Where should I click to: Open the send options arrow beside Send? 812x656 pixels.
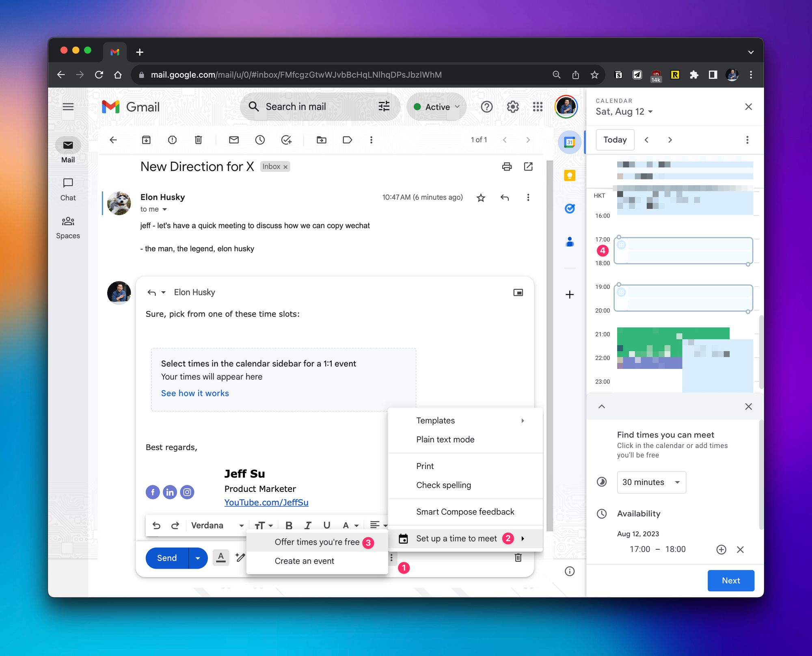(x=198, y=558)
